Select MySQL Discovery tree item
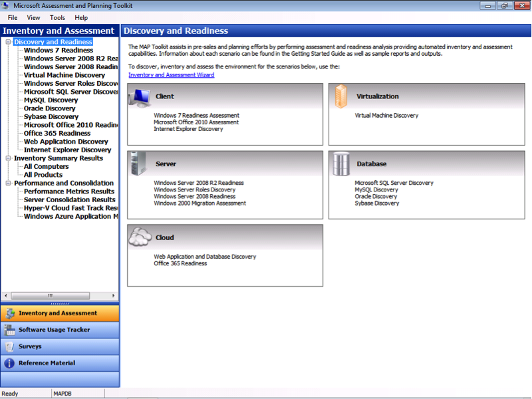 click(51, 100)
